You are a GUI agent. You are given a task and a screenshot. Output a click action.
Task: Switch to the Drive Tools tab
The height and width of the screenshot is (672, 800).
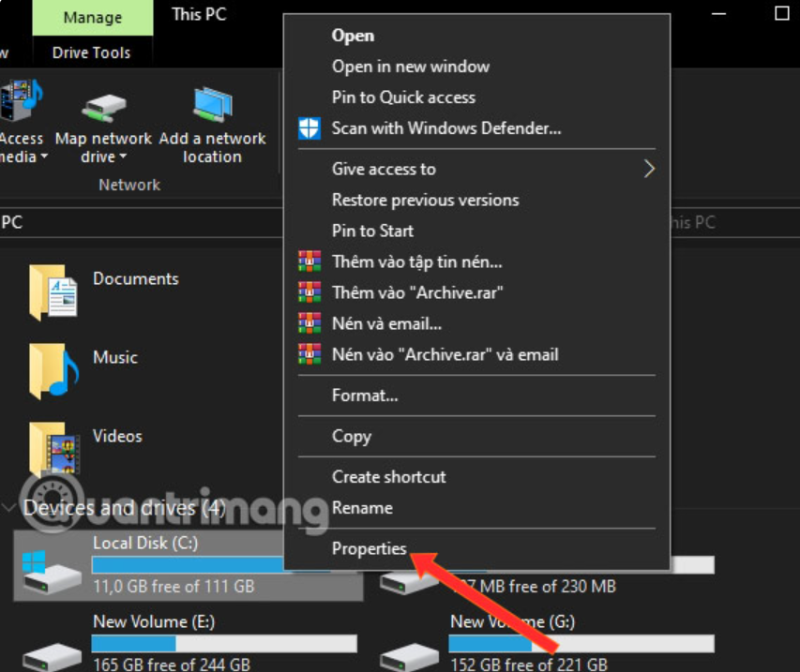tap(91, 52)
